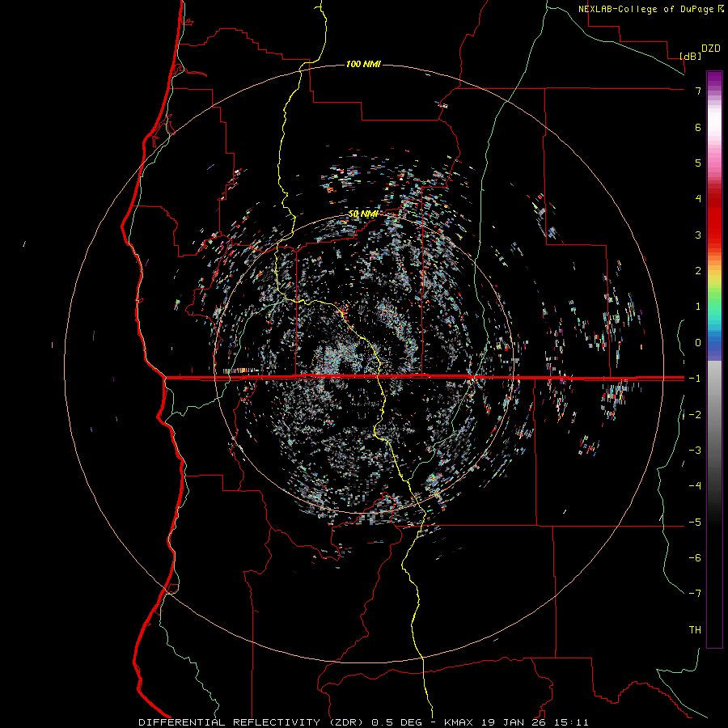Click the '[dB]' units label
This screenshot has width=728, height=728.
[691, 56]
